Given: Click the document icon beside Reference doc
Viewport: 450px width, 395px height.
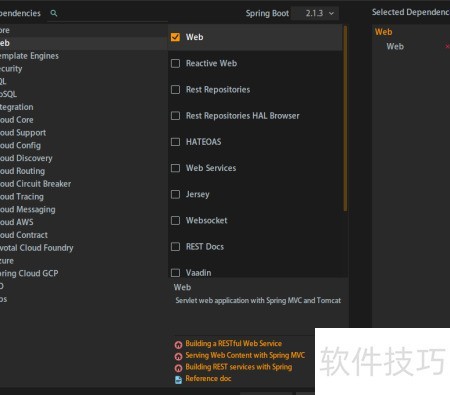Looking at the screenshot, I should click(178, 380).
